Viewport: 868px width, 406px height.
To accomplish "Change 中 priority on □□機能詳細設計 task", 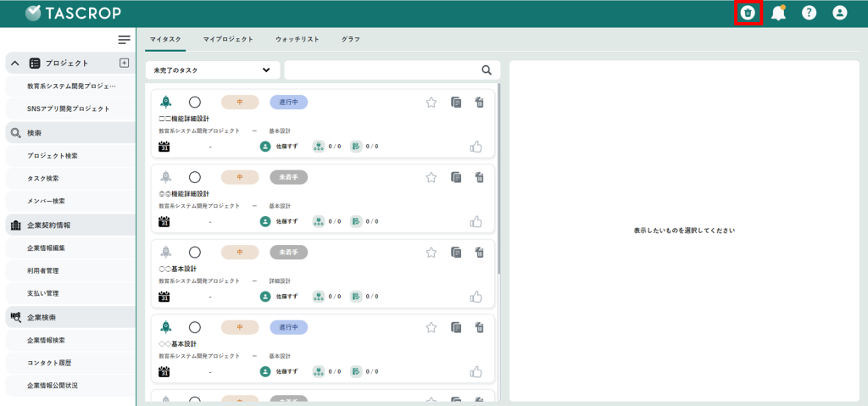I will coord(240,102).
